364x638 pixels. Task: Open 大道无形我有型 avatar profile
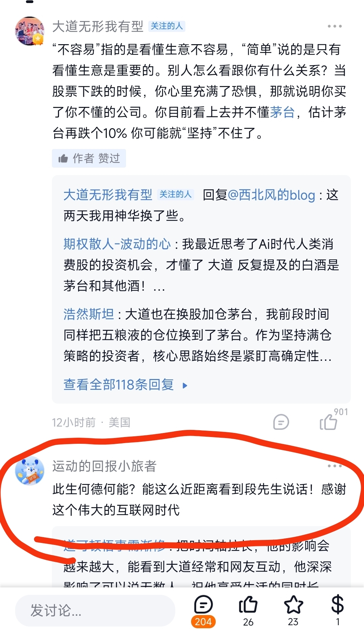[x=30, y=31]
